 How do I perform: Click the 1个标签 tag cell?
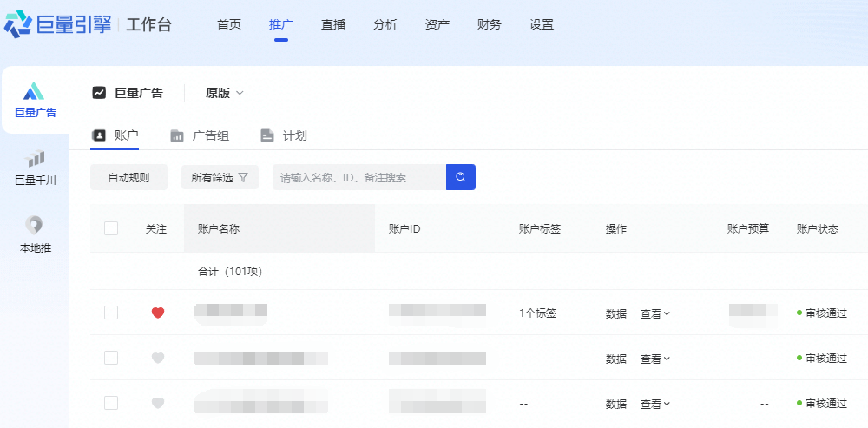(x=537, y=313)
